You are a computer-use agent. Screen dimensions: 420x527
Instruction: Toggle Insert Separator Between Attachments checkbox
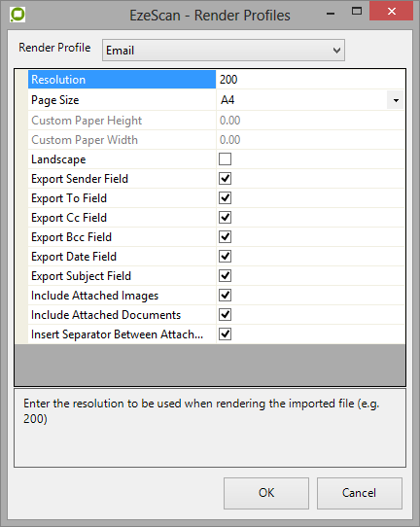(x=225, y=334)
